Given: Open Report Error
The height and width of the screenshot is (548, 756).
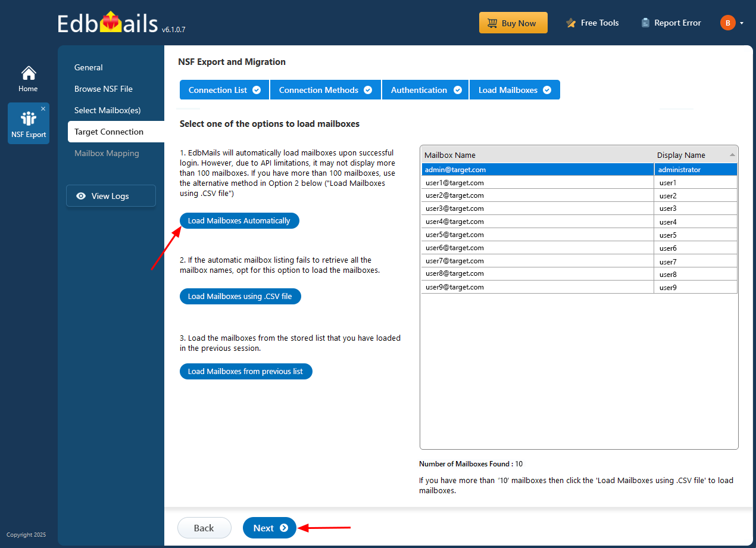Looking at the screenshot, I should (x=671, y=23).
